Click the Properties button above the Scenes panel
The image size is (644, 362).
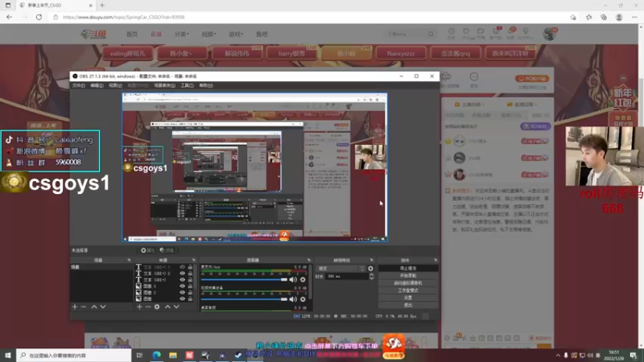click(148, 250)
